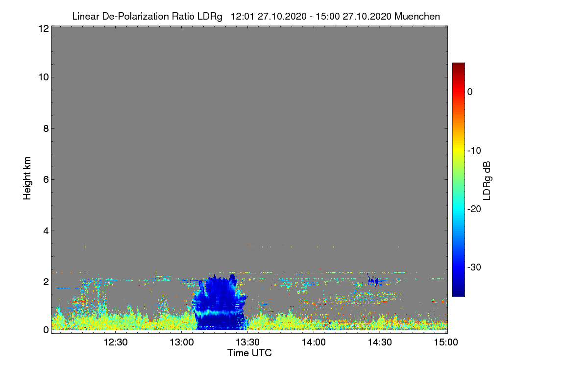Click the 13:30 time tick label
This screenshot has height=392, width=588.
point(247,343)
